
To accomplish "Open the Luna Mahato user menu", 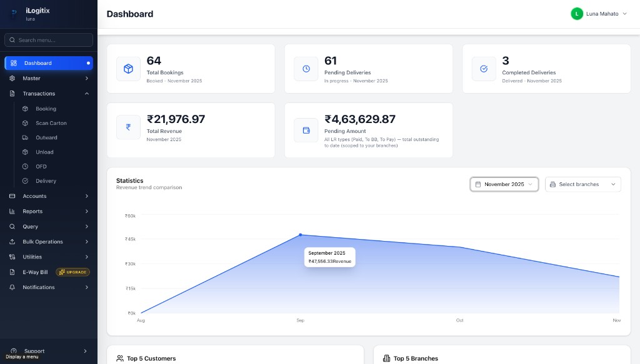I will [599, 14].
